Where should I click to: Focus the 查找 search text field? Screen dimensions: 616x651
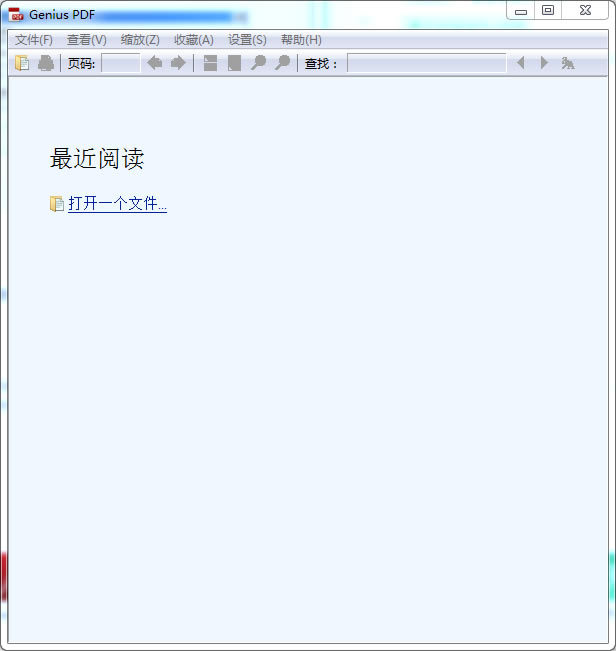427,63
